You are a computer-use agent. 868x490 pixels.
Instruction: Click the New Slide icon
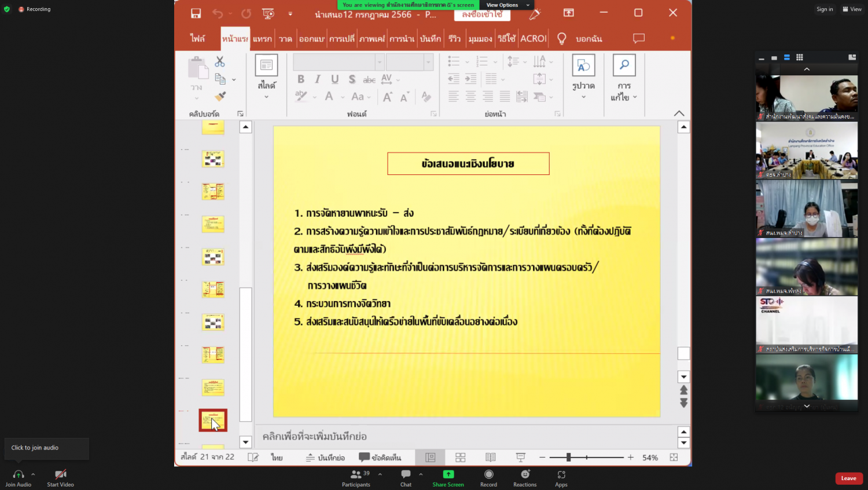click(267, 65)
